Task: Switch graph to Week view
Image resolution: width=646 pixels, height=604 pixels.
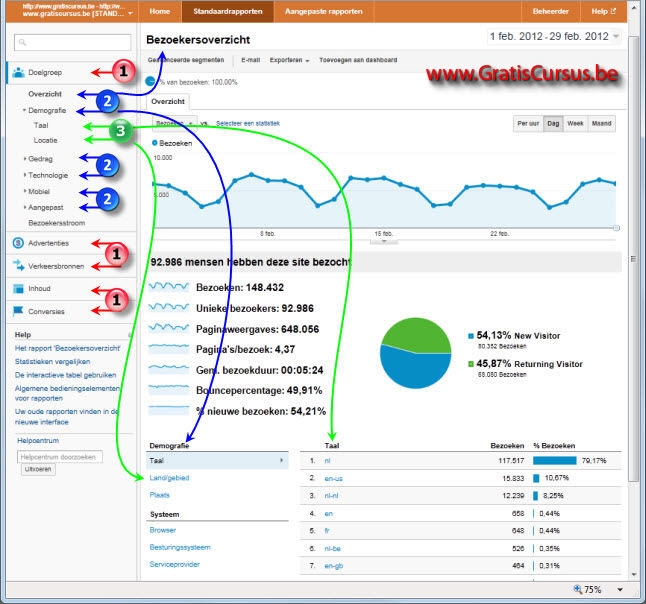Action: pyautogui.click(x=575, y=124)
